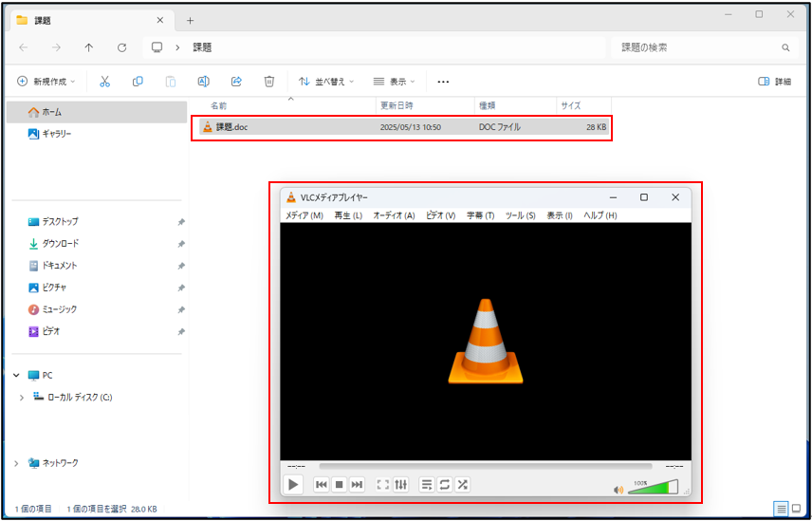The height and width of the screenshot is (521, 812).
Task: Click the 課題の検索 search field
Action: tap(703, 47)
